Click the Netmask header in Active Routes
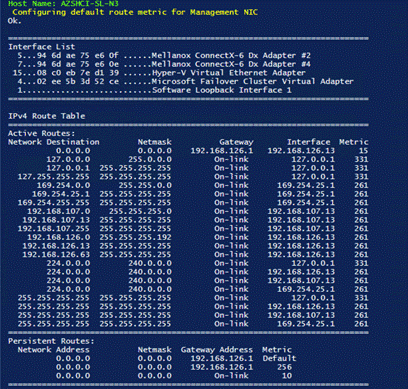 click(155, 142)
